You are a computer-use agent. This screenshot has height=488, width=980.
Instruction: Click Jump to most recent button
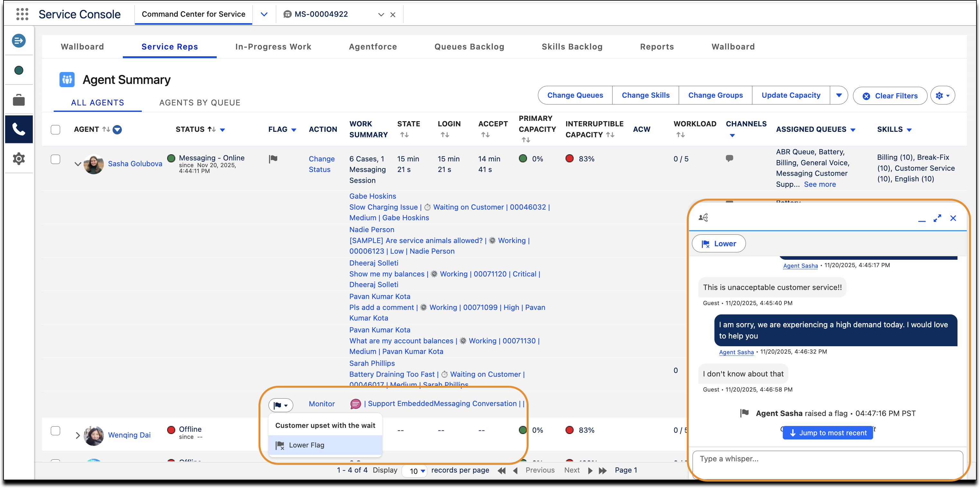coord(828,433)
